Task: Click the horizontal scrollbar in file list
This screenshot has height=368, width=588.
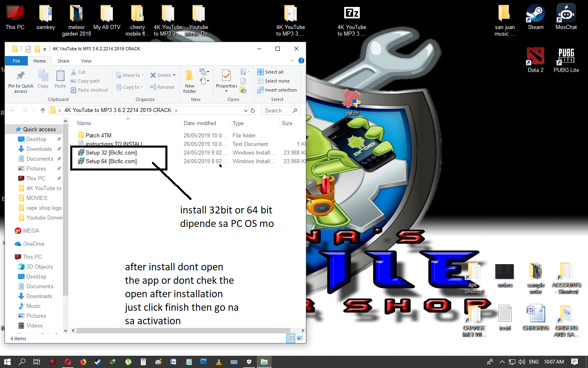Action: [183, 330]
